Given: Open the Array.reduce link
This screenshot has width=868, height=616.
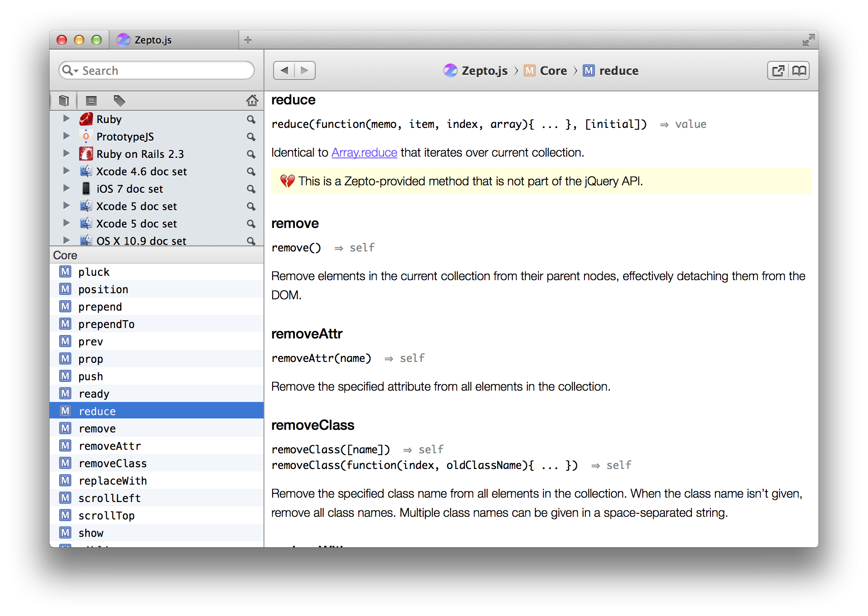Looking at the screenshot, I should (364, 153).
